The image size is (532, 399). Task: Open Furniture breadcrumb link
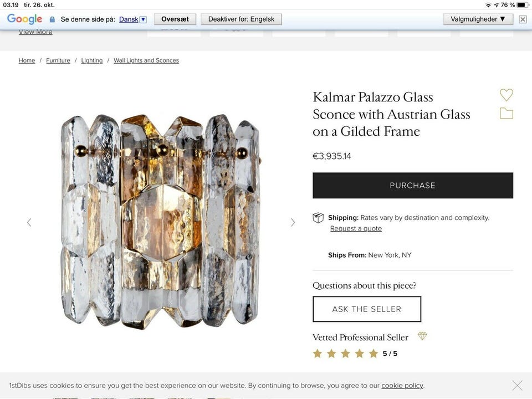(x=58, y=60)
